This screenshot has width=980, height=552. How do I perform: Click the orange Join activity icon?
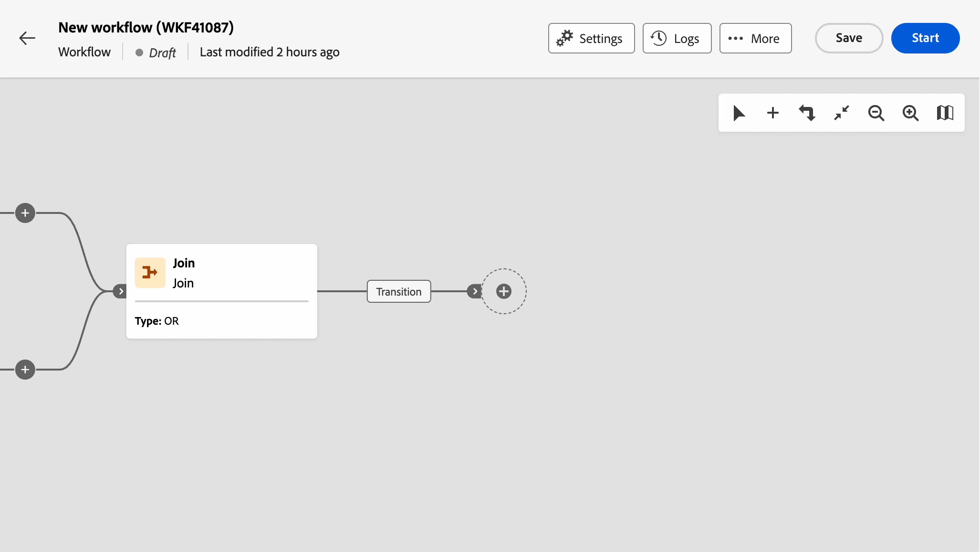150,273
